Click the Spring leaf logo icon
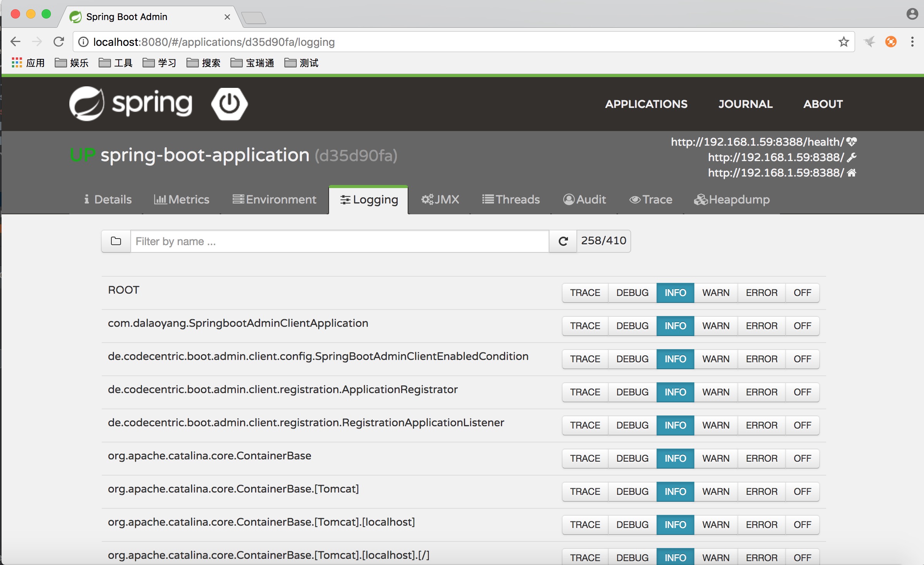 coord(87,104)
